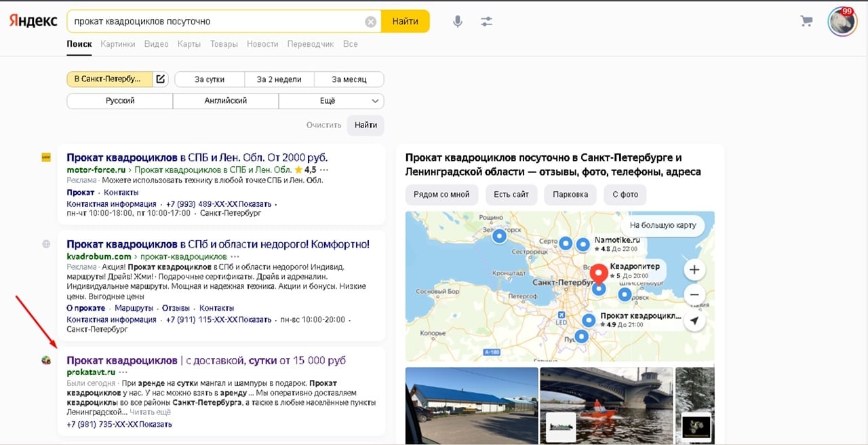The height and width of the screenshot is (445, 868).
Task: Click the blue marker near Зеленогорск
Action: point(499,236)
